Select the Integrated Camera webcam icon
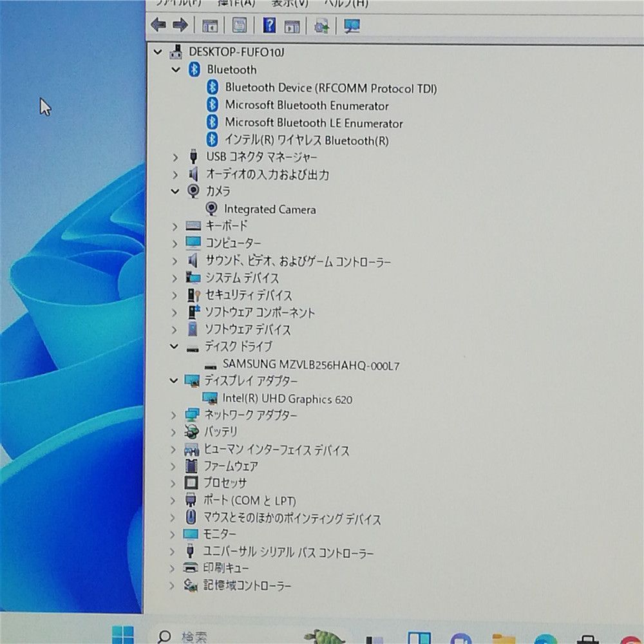Screen dimensions: 644x644 [x=211, y=209]
